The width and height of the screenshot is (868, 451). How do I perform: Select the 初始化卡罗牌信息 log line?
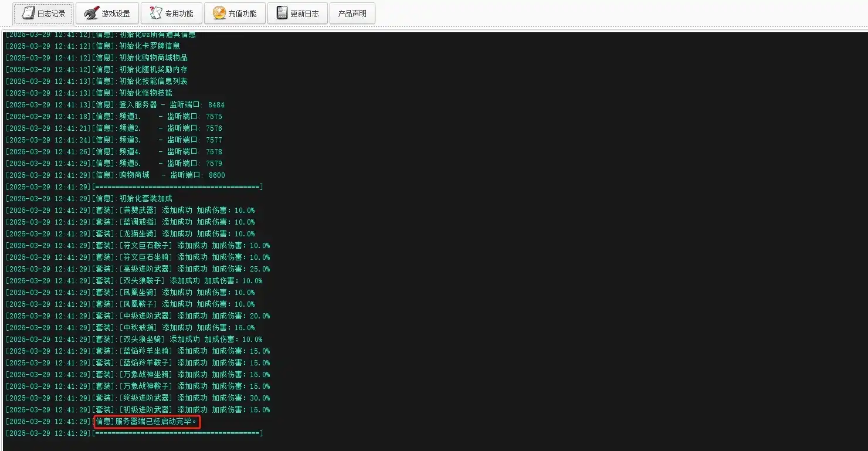[x=93, y=46]
